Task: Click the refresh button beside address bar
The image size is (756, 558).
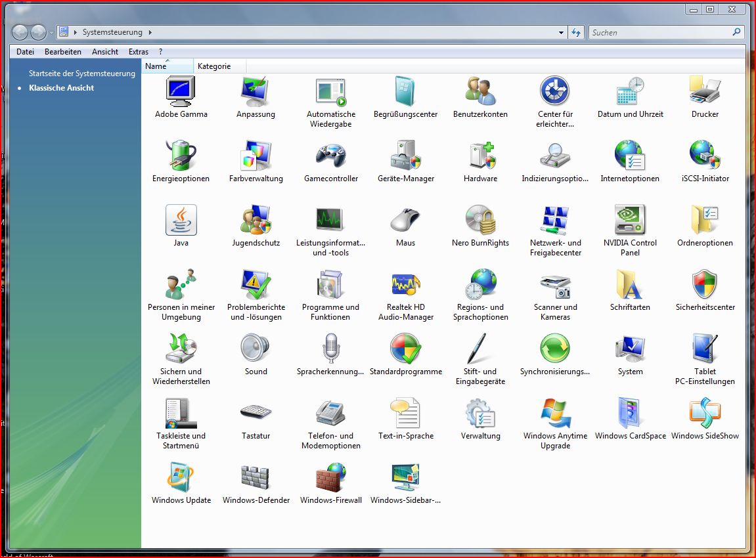Action: [x=576, y=32]
